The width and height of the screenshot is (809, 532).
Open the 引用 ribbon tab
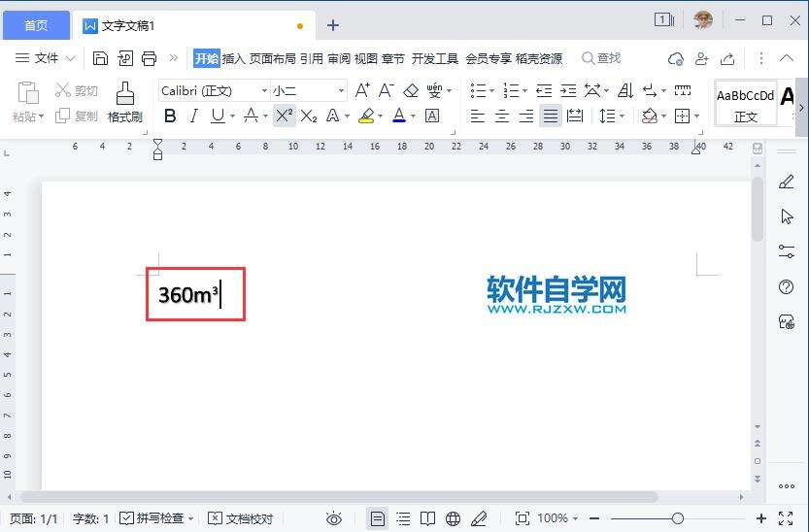click(312, 59)
